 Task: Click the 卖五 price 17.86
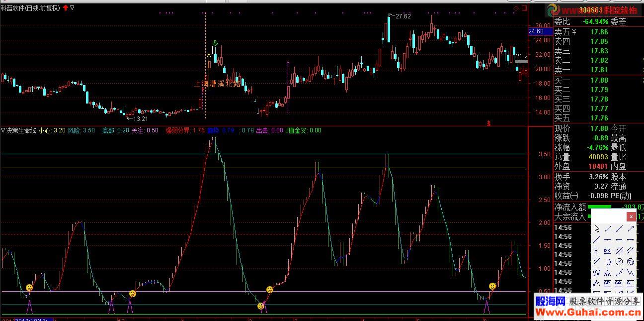[x=599, y=32]
